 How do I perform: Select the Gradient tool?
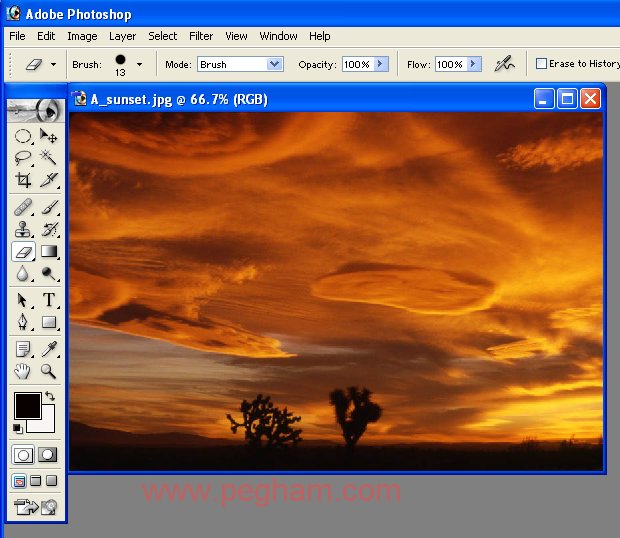click(48, 252)
